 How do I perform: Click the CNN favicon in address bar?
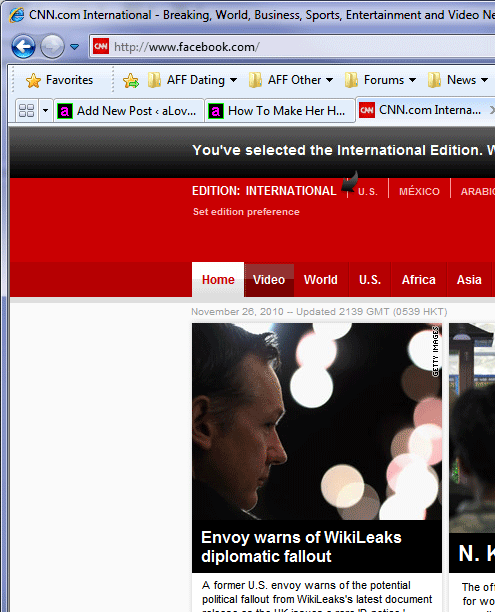[x=101, y=46]
